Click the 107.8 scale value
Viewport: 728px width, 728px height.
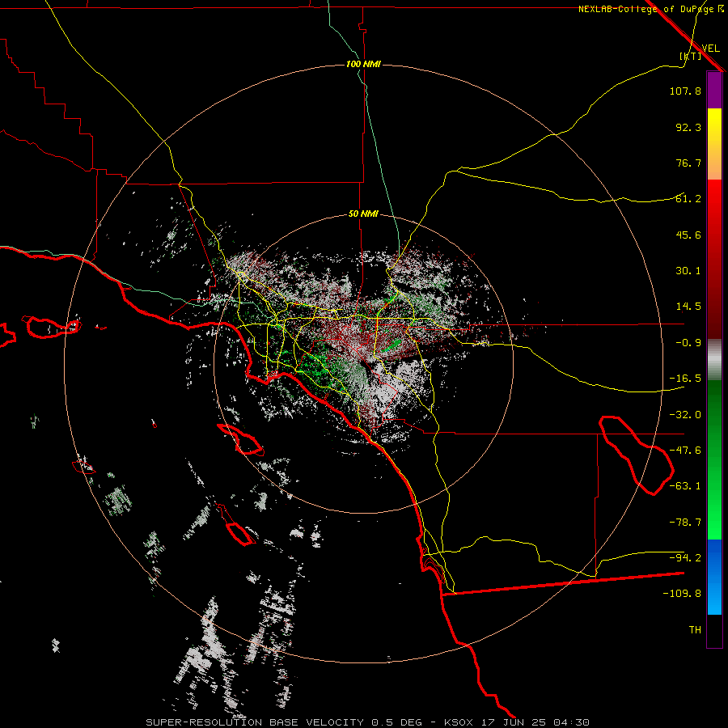685,91
